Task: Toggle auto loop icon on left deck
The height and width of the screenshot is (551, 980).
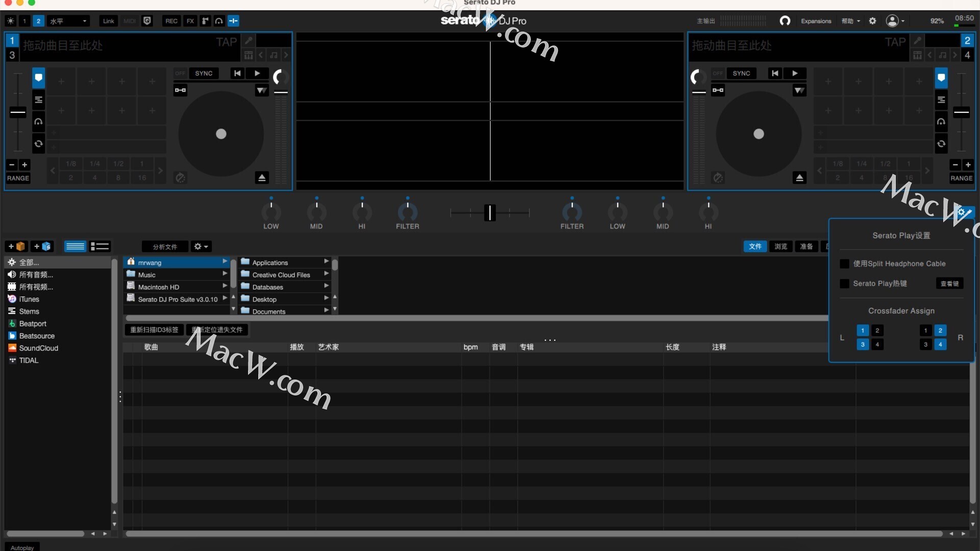Action: pos(38,143)
